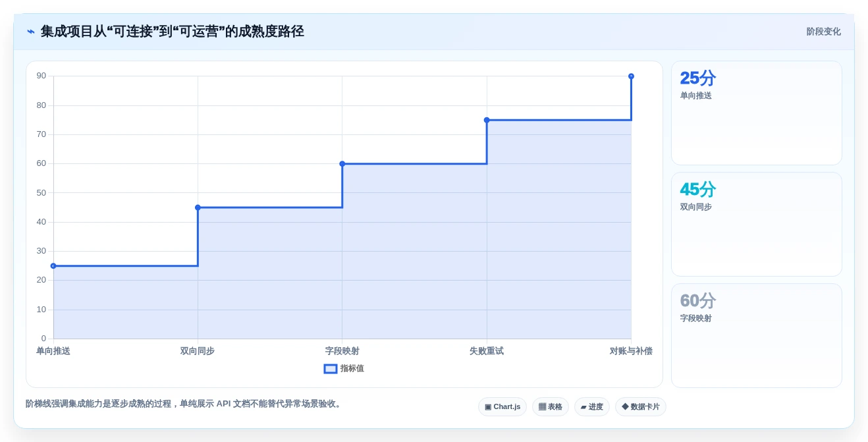Select the 表格 tag chip

pos(551,406)
